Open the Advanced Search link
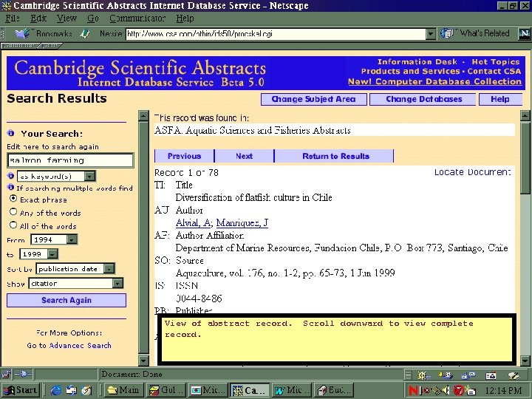The width and height of the screenshot is (532, 399). click(80, 345)
